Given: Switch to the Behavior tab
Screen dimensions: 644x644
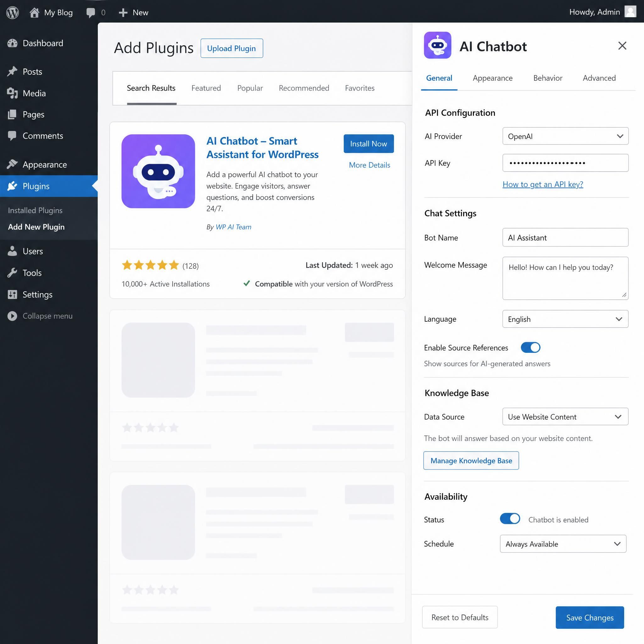Looking at the screenshot, I should tap(548, 78).
